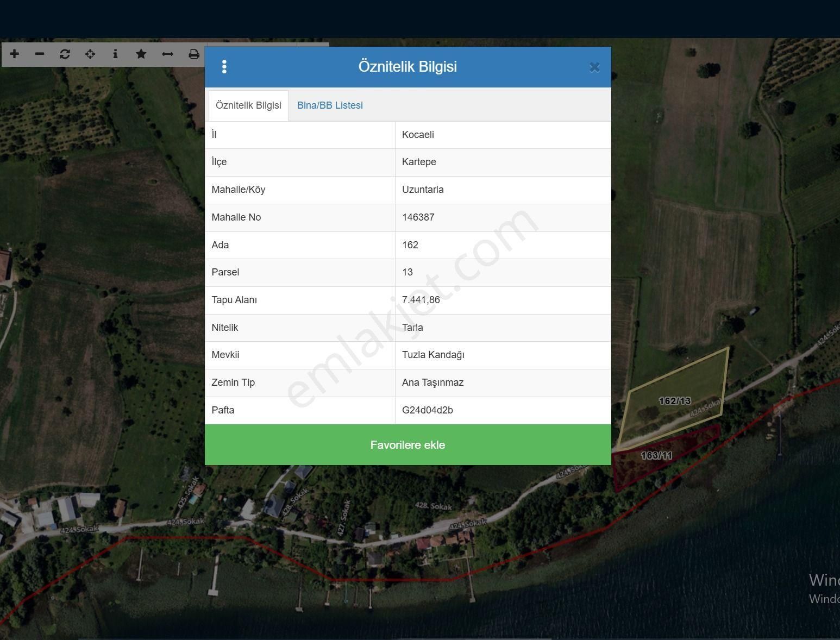Click the Tapu Alanı value 7.441,86
This screenshot has width=840, height=640.
(421, 300)
